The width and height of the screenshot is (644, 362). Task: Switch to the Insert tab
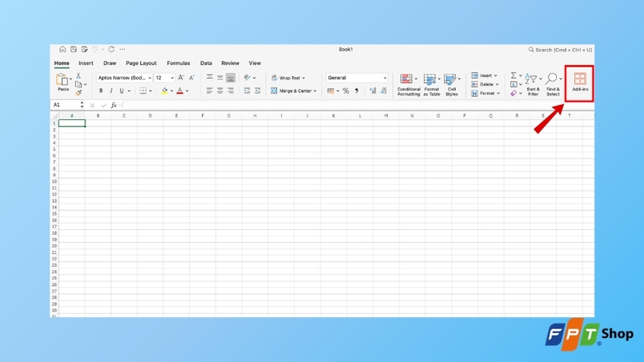click(86, 64)
